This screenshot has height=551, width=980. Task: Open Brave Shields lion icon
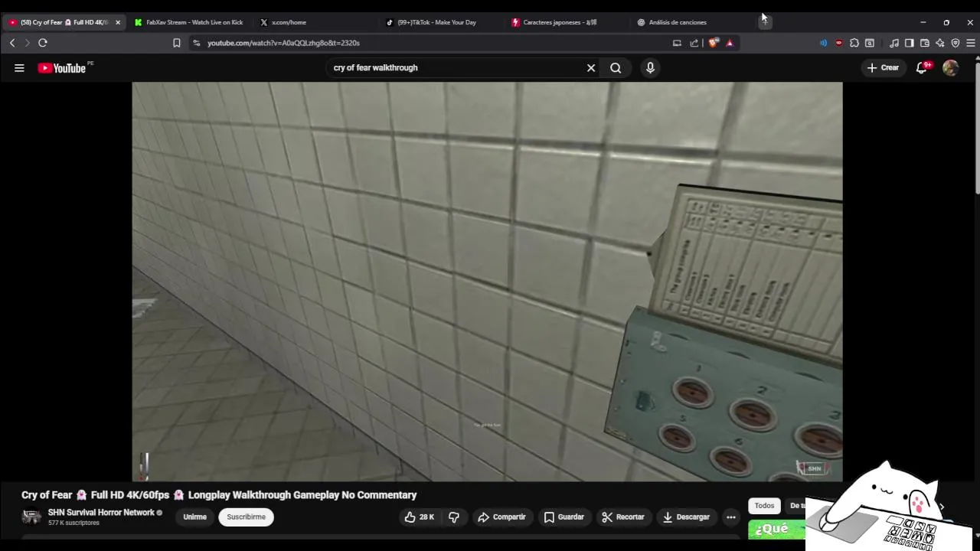714,43
